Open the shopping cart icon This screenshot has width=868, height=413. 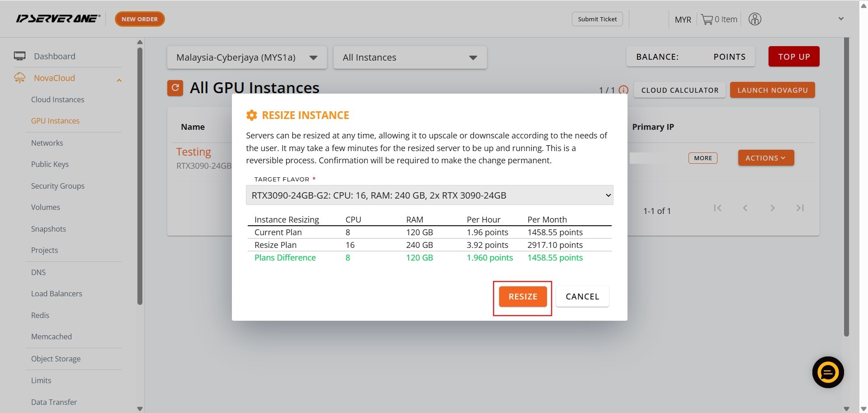coord(707,19)
